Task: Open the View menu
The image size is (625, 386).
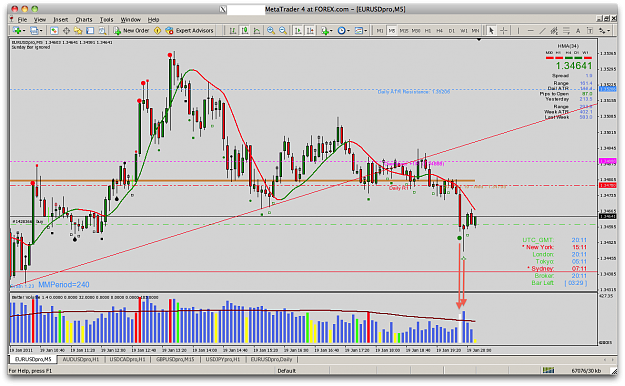Action: tap(39, 20)
